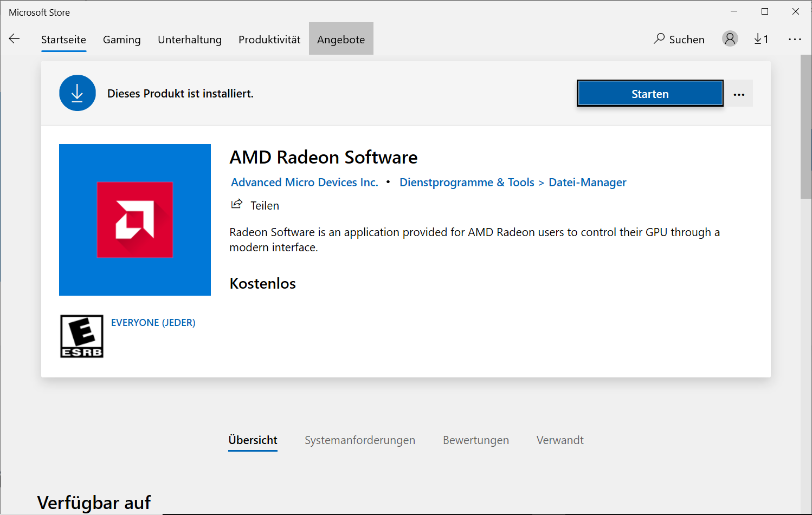
Task: Launch the app with Starten button
Action: click(650, 94)
